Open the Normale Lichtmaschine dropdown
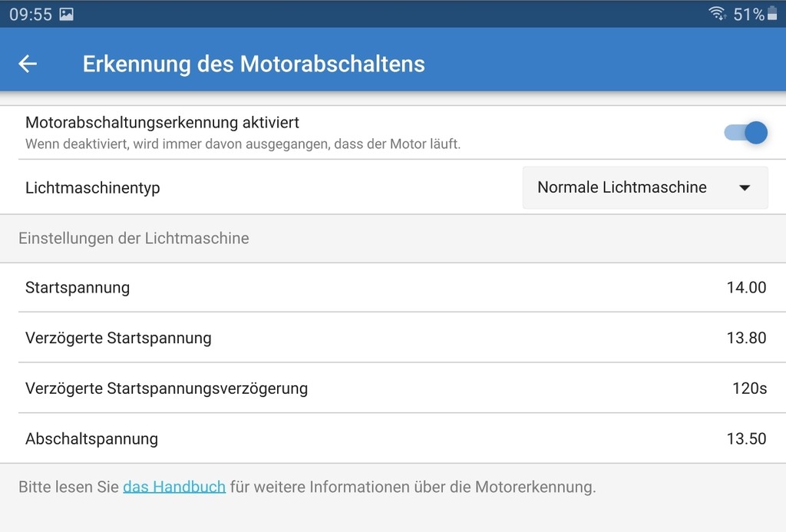786x532 pixels. click(645, 187)
